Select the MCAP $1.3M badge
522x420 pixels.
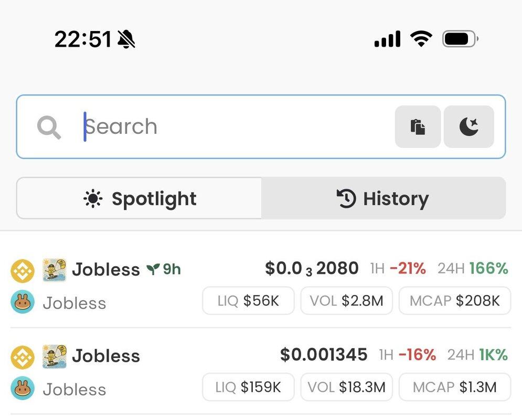pos(455,387)
